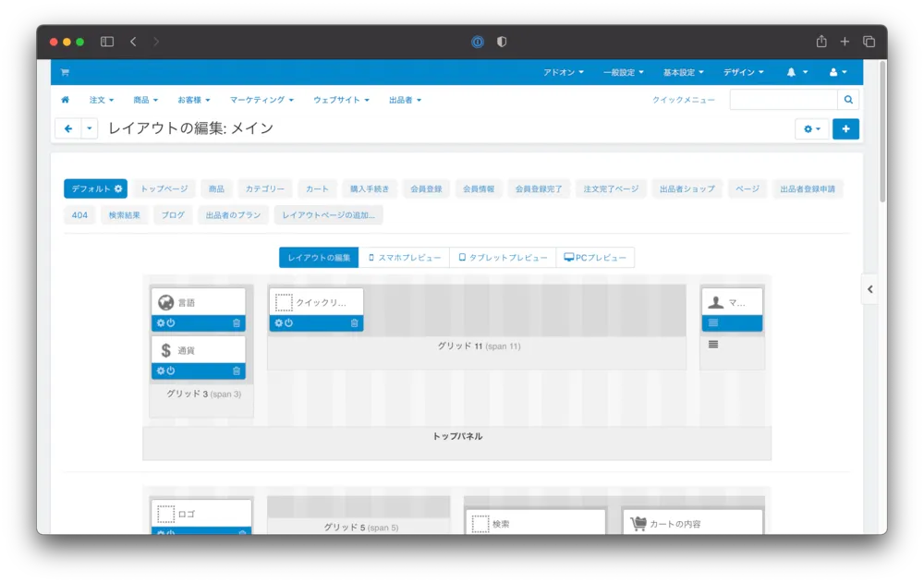The width and height of the screenshot is (924, 583).
Task: Open settings gear for クイックリ... block
Action: pyautogui.click(x=279, y=323)
